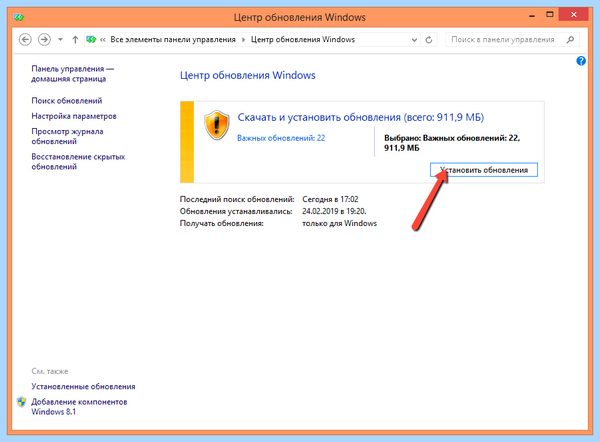Close the Windows Update window
Image resolution: width=600 pixels, height=442 pixels.
(x=573, y=15)
